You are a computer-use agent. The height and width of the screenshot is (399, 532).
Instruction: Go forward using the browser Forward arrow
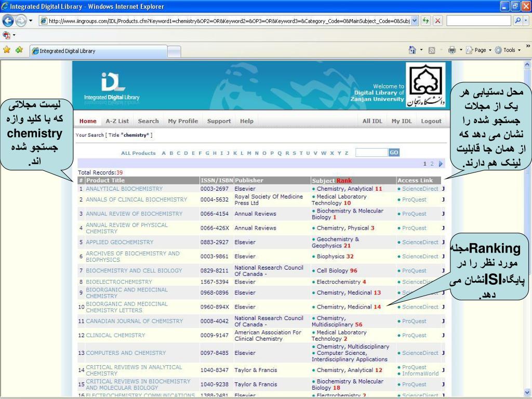click(21, 21)
